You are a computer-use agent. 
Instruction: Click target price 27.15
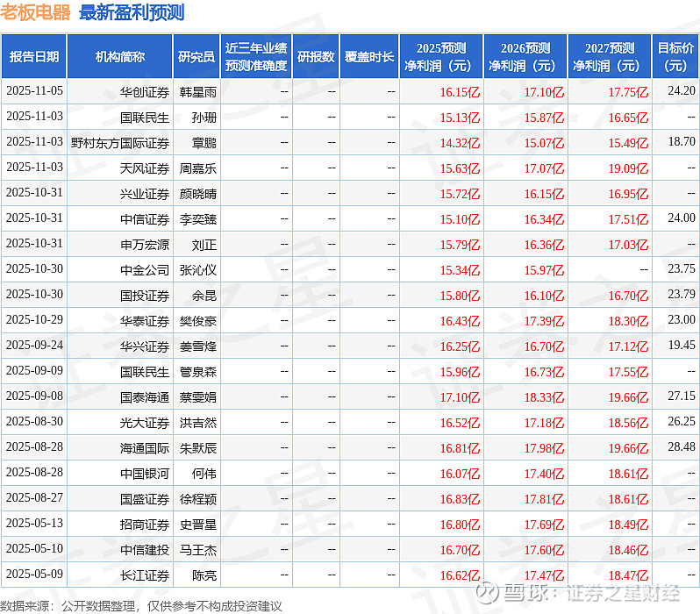click(x=682, y=396)
